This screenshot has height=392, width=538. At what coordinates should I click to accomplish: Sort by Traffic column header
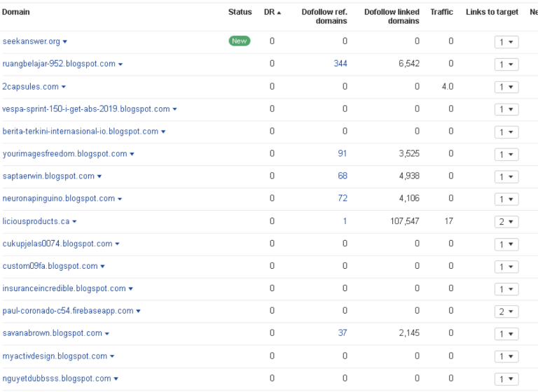coord(441,12)
